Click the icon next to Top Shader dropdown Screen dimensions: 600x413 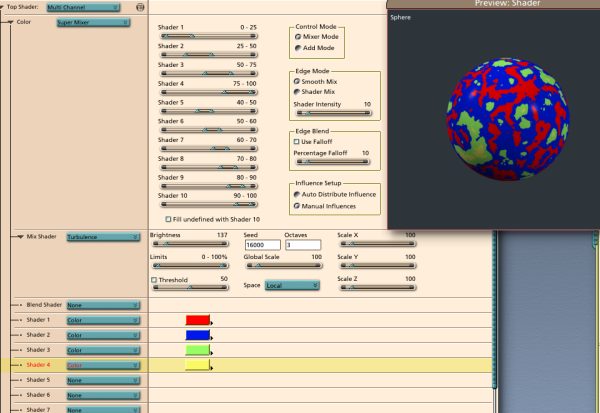pyautogui.click(x=140, y=6)
